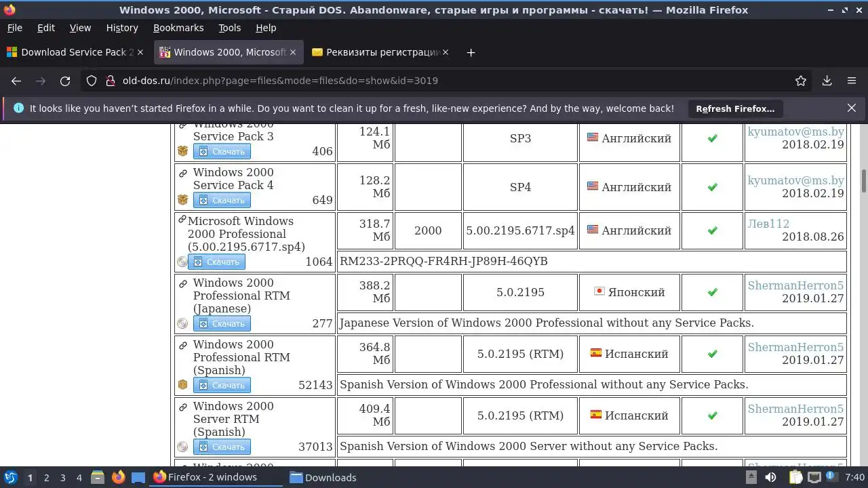Viewport: 868px width, 488px height.
Task: Click Скачать for Windows 2000 Service Pack 4
Action: [222, 200]
